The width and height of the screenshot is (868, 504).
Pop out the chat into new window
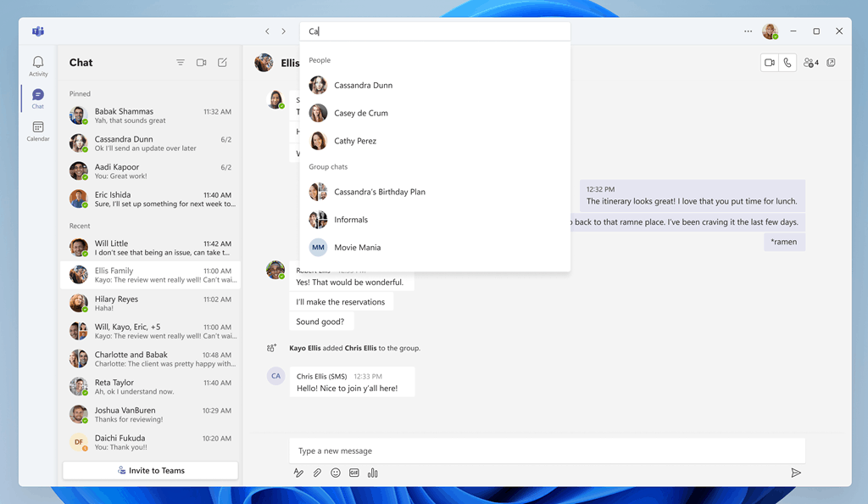831,63
